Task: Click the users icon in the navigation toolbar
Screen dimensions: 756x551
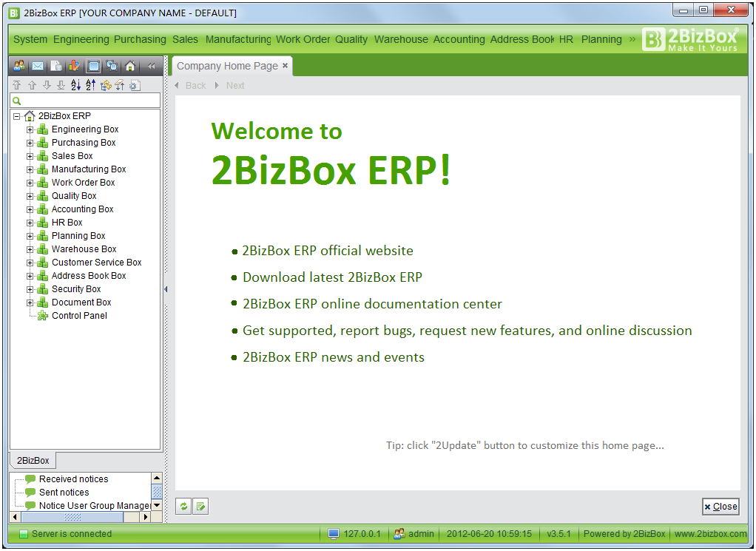Action: coord(19,66)
